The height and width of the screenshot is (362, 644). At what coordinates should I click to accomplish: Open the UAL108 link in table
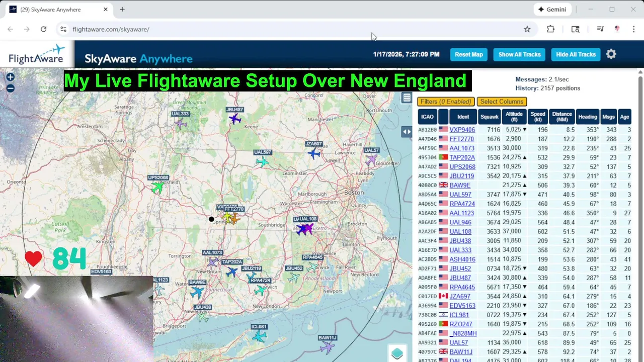460,232
